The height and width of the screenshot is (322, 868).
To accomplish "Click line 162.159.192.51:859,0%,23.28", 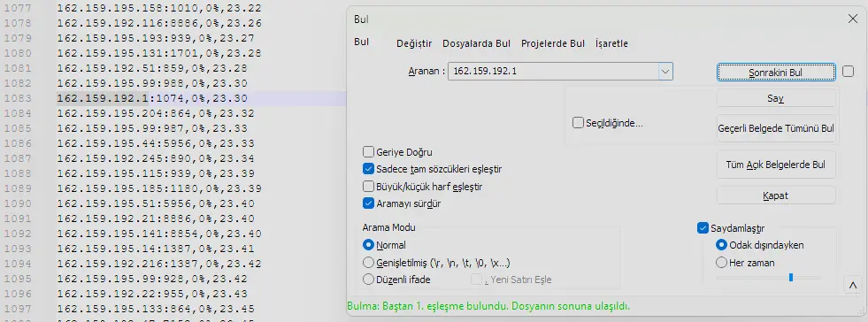I will pyautogui.click(x=152, y=68).
